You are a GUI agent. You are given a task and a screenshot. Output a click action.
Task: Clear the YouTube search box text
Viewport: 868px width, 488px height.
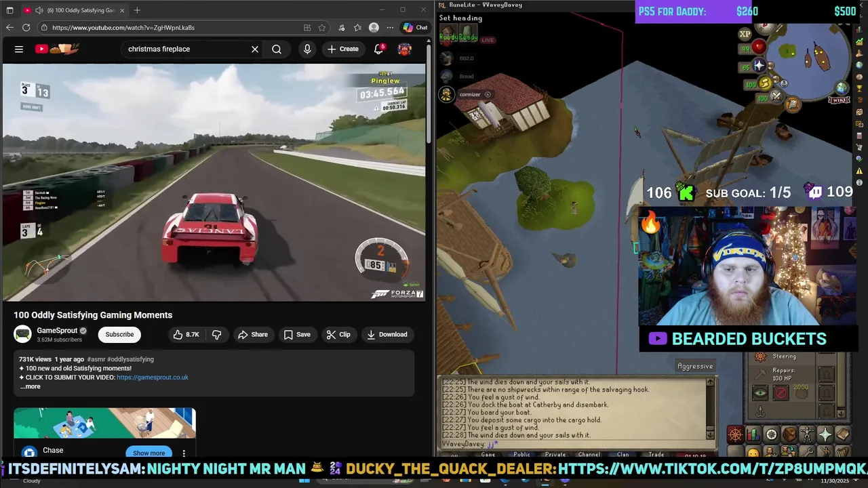coord(255,49)
